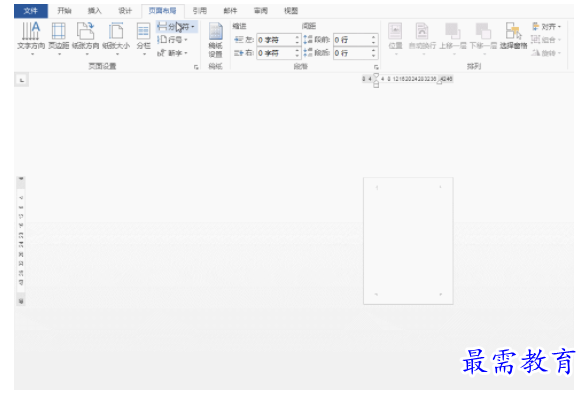Click the 自动换行 wrap text button
Screen dimensions: 584x393
[x=422, y=39]
